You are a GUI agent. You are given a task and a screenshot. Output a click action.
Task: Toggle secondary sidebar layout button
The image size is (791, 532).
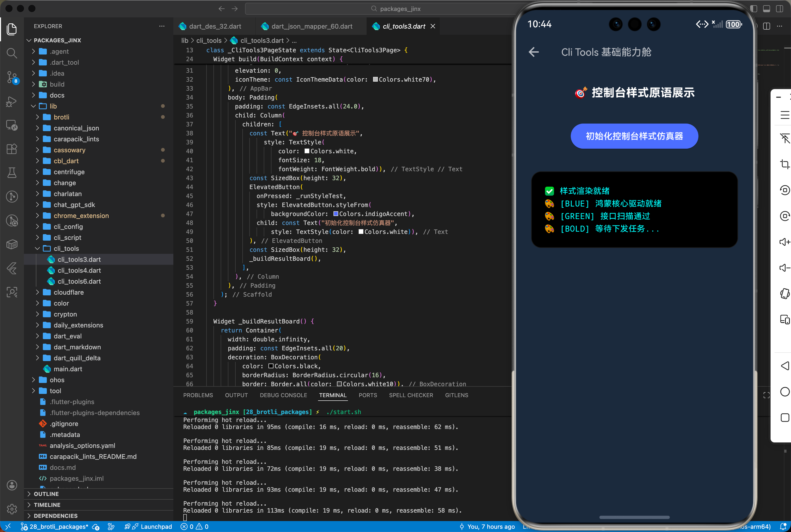click(x=780, y=9)
